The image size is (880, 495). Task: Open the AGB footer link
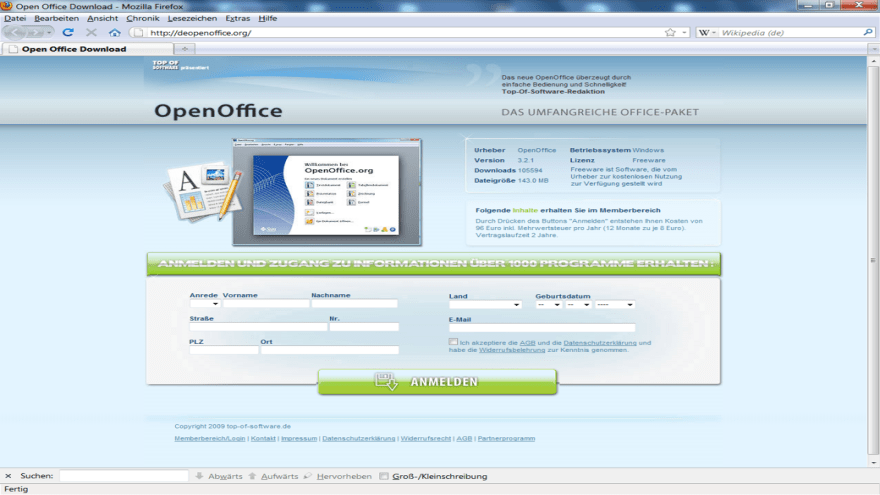pos(464,438)
